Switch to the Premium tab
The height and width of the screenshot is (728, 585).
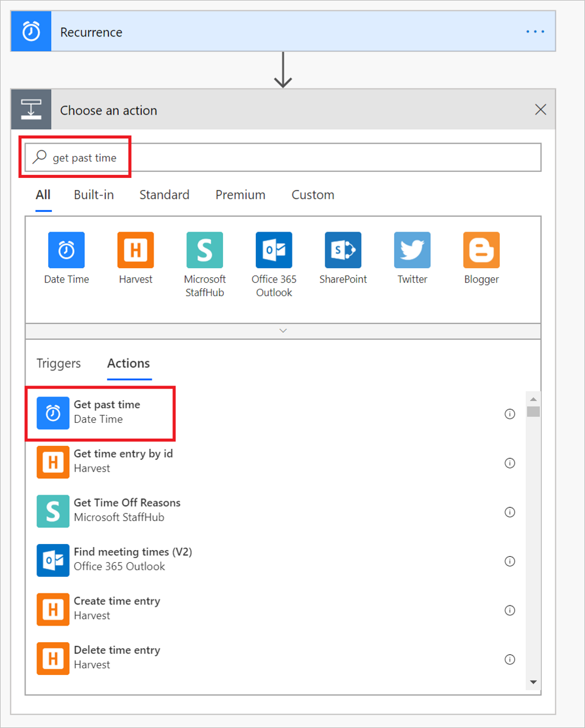pos(240,195)
